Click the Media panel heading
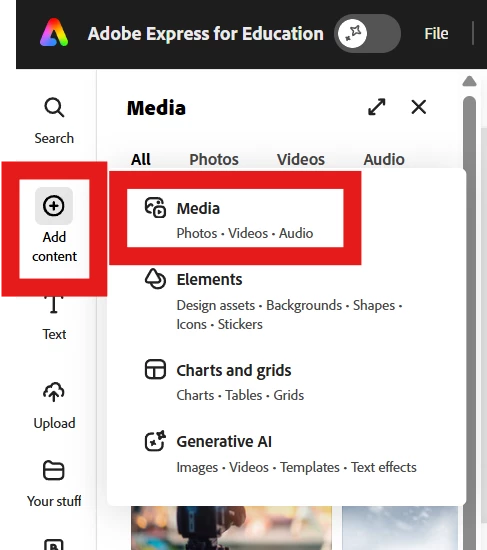 tap(156, 108)
